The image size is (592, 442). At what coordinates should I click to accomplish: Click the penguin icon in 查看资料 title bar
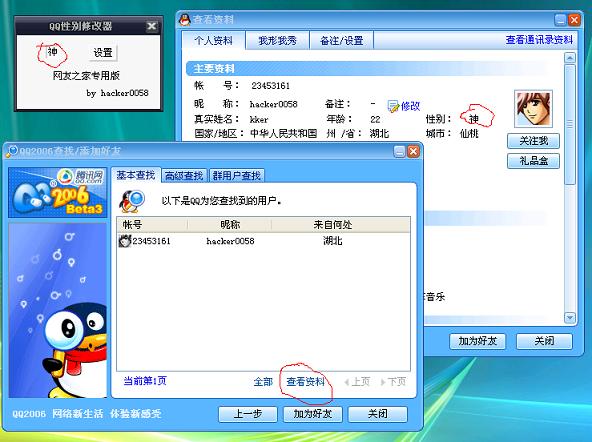point(185,20)
